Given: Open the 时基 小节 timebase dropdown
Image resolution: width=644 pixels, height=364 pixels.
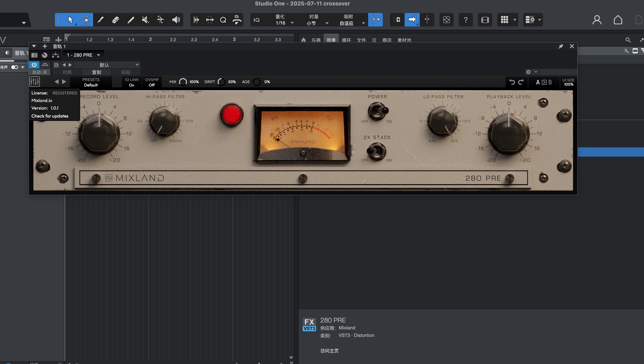Looking at the screenshot, I should [x=317, y=20].
